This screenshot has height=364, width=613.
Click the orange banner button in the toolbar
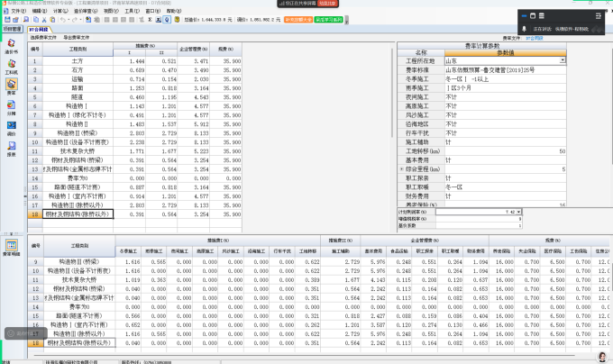(298, 20)
